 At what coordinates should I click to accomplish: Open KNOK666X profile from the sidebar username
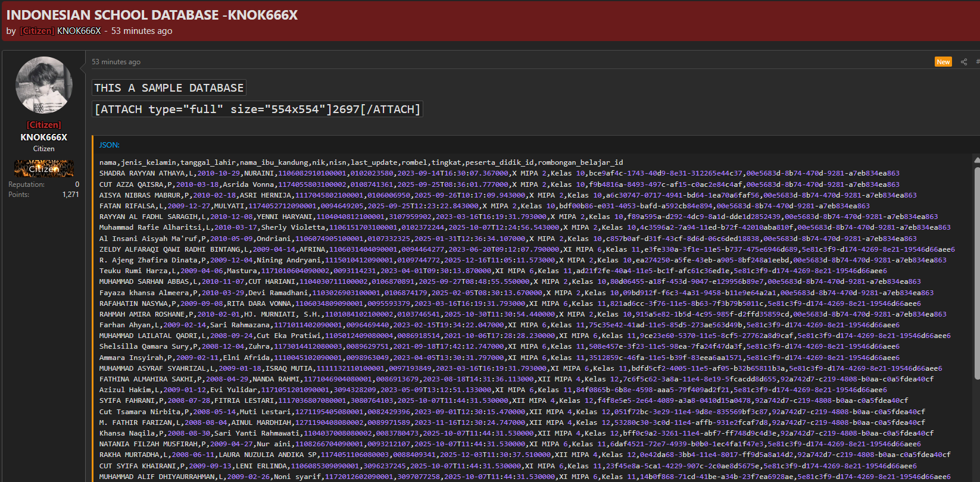[x=44, y=137]
